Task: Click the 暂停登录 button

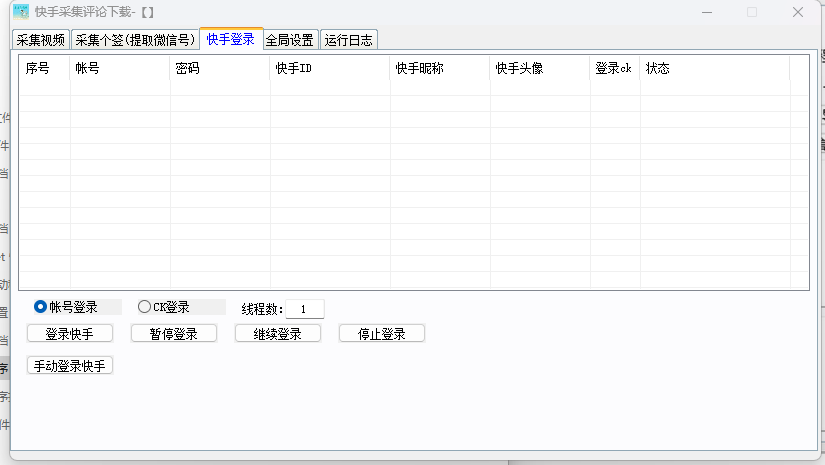Action: [x=174, y=334]
